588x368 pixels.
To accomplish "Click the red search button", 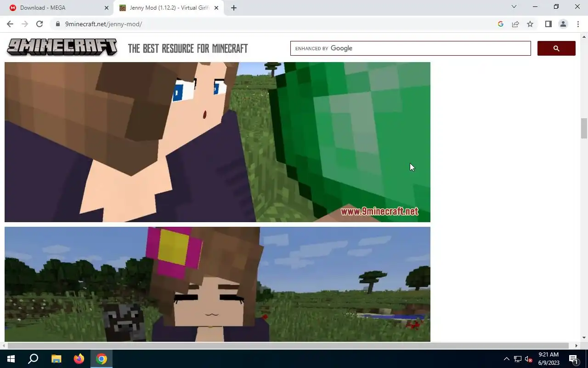I will 556,48.
